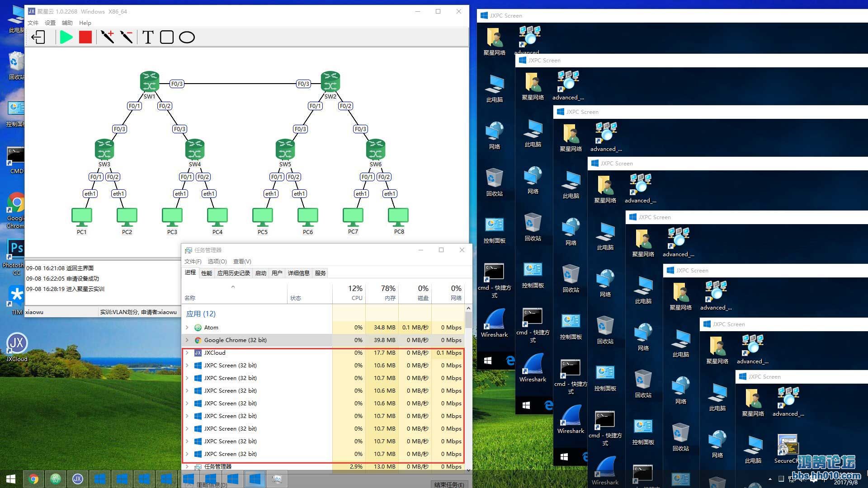868x488 pixels.
Task: Start the lab with the green play button
Action: click(66, 37)
